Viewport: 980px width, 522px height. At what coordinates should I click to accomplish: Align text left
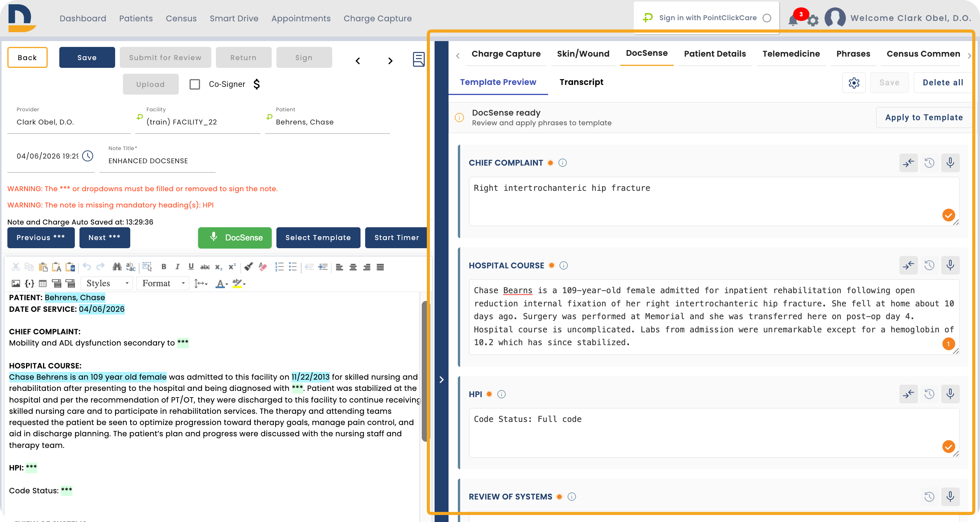point(340,267)
